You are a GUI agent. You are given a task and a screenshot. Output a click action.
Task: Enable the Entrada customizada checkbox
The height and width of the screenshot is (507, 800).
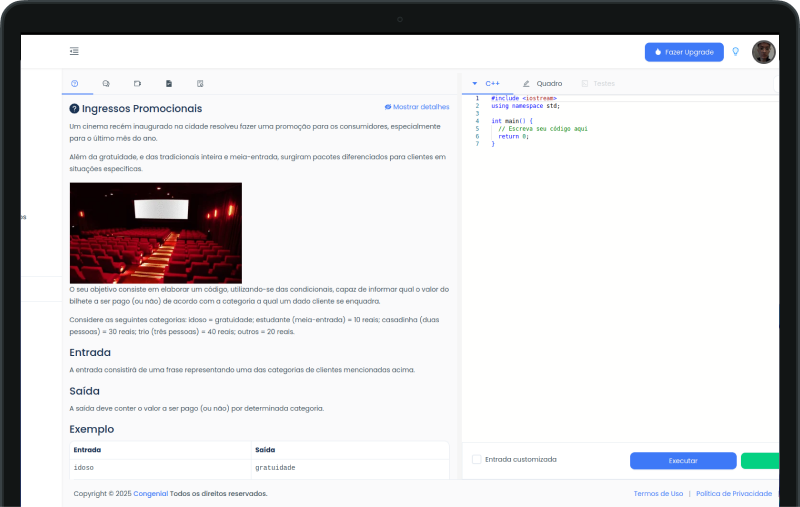tap(476, 460)
